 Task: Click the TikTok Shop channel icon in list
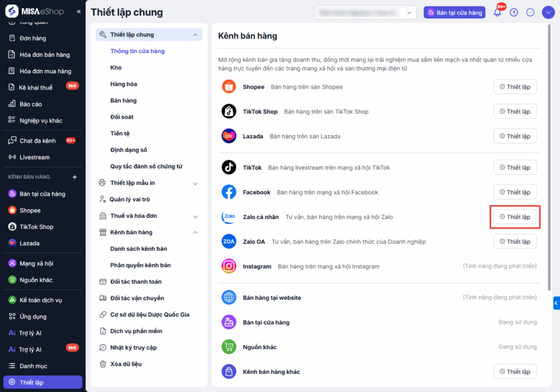point(229,112)
